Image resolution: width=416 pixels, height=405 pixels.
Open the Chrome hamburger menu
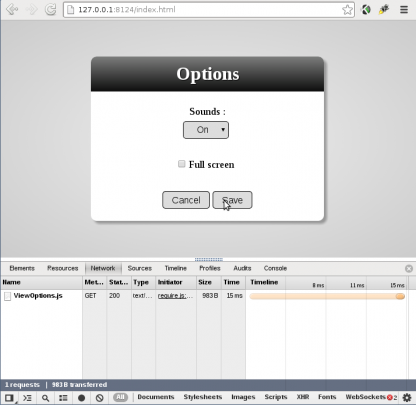(404, 10)
